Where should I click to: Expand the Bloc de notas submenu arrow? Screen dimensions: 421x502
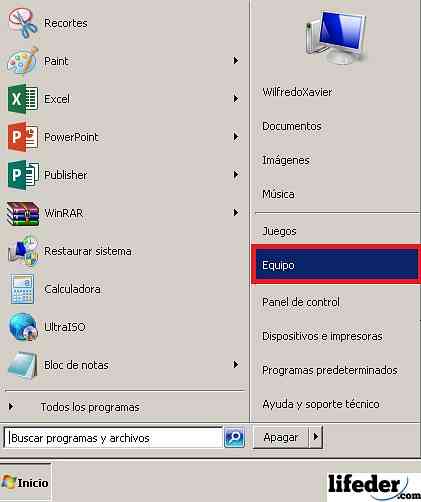(x=236, y=365)
